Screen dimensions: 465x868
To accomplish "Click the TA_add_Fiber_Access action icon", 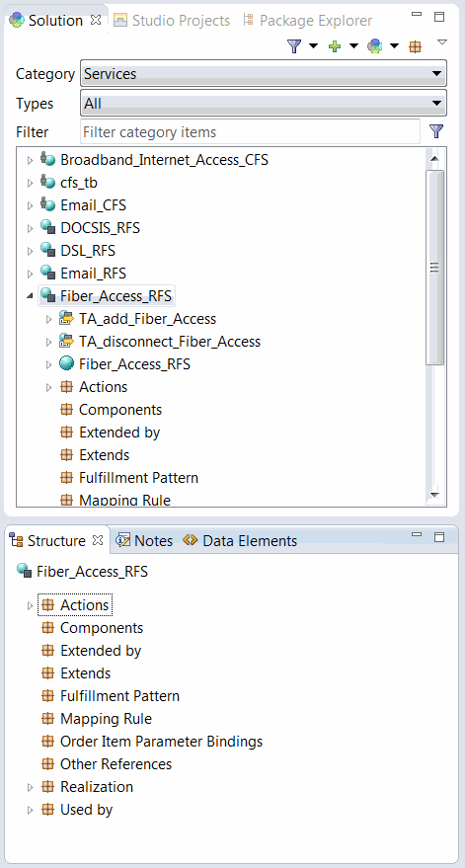I will tap(66, 319).
